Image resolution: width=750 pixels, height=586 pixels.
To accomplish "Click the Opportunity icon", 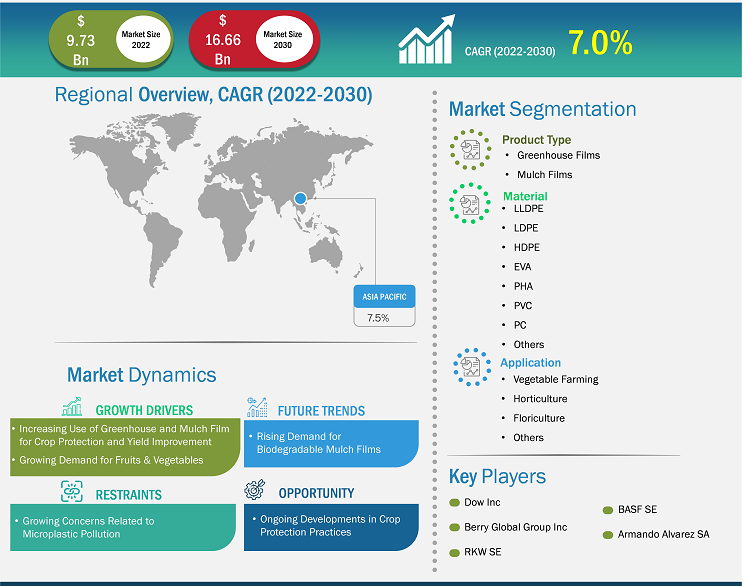I will click(x=257, y=493).
